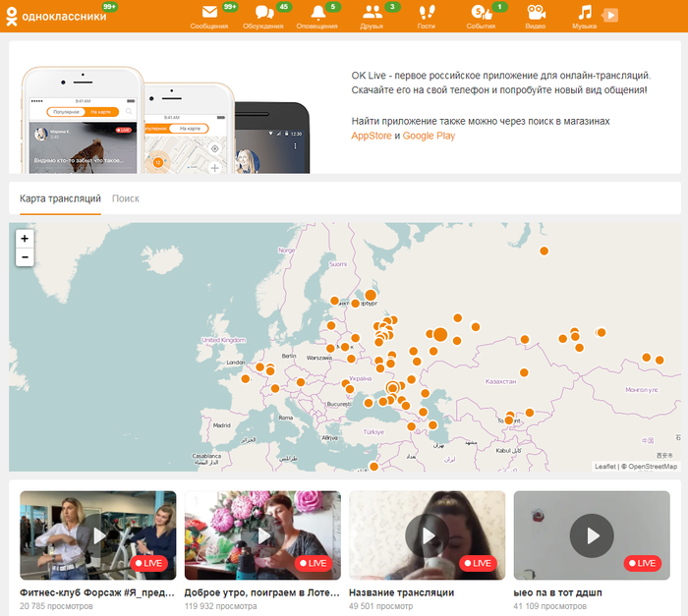688x616 pixels.
Task: Click the Оповещения bell icon
Action: pos(317,13)
